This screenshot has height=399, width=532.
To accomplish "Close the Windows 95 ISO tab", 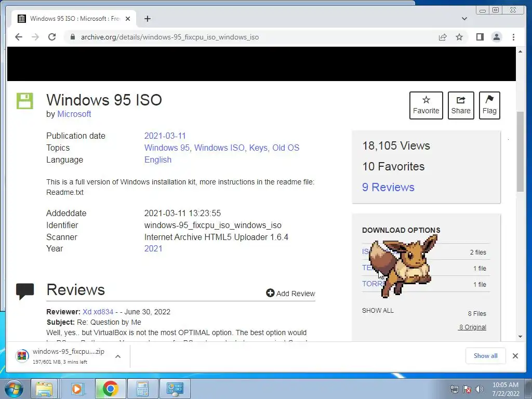I will coord(128,19).
